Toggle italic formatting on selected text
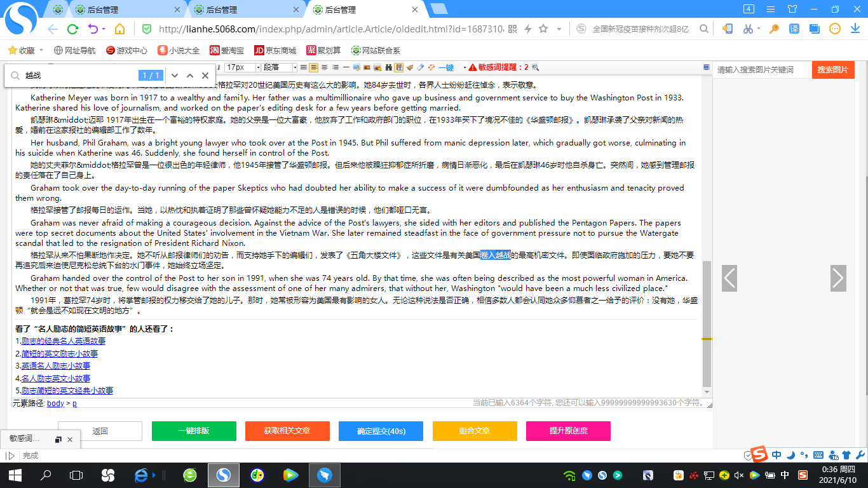868x488 pixels. point(219,67)
